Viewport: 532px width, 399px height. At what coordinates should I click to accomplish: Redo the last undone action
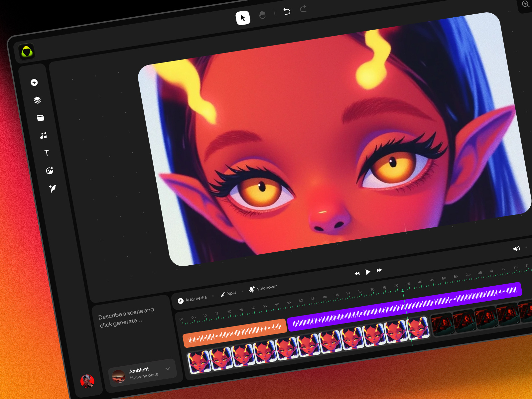303,9
